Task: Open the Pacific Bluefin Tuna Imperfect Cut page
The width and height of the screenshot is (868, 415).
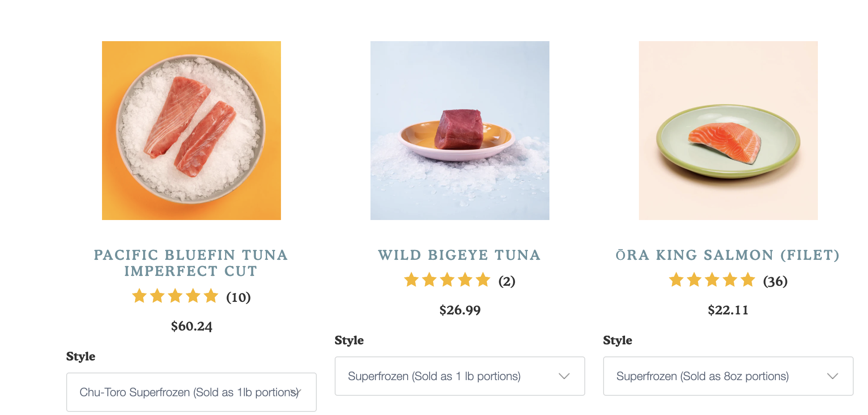Action: pyautogui.click(x=191, y=263)
